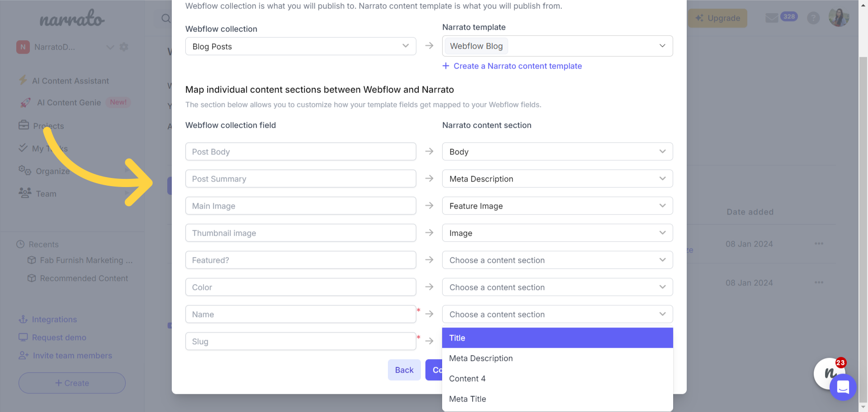Click the Name collection field
868x412 pixels.
(x=301, y=314)
